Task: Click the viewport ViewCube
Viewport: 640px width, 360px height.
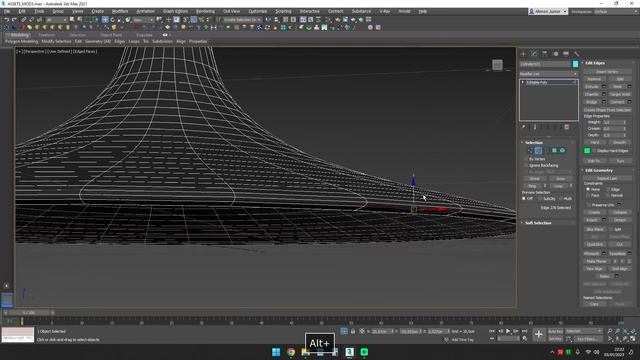Action: 497,65
